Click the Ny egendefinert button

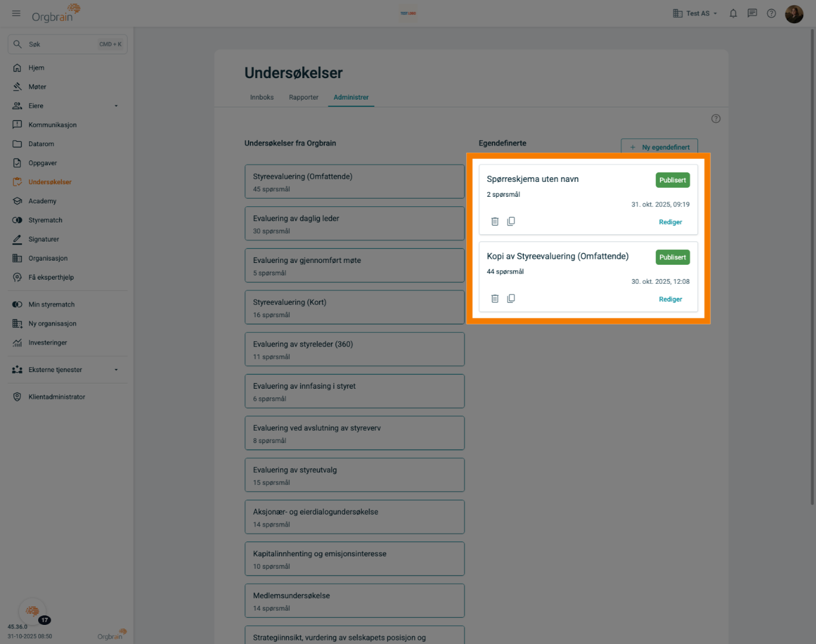pos(659,147)
